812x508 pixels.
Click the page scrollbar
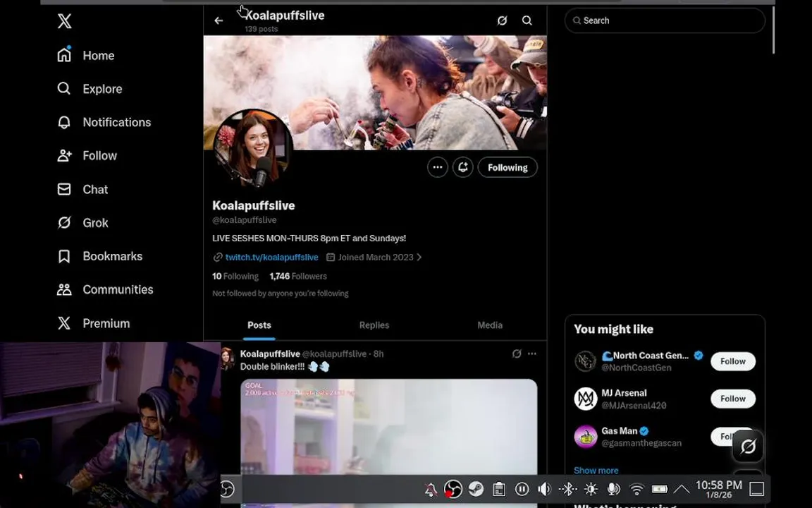(x=773, y=30)
